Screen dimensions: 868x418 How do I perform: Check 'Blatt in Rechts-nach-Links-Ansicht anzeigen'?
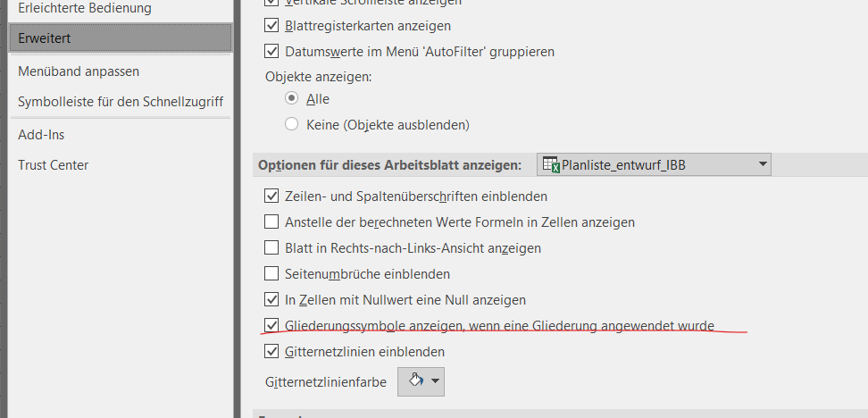tap(272, 247)
